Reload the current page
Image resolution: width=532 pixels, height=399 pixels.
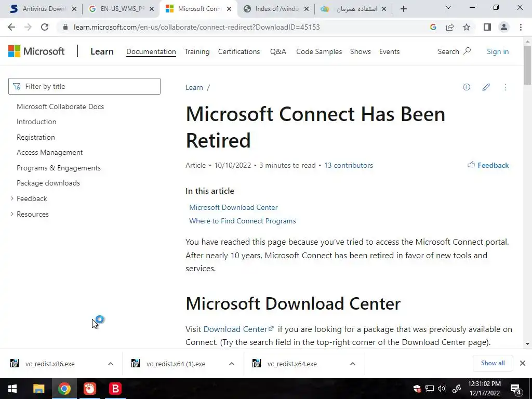[x=45, y=27]
